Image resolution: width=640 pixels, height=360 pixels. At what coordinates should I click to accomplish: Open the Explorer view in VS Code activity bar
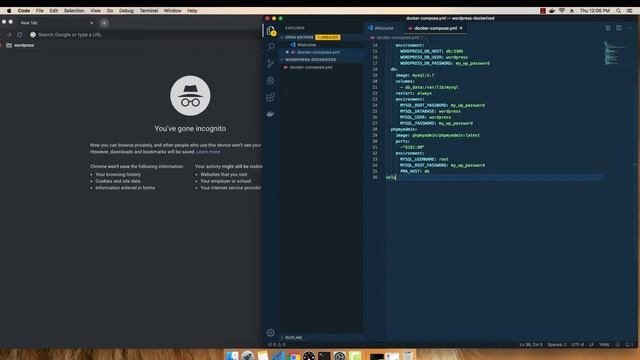(271, 31)
